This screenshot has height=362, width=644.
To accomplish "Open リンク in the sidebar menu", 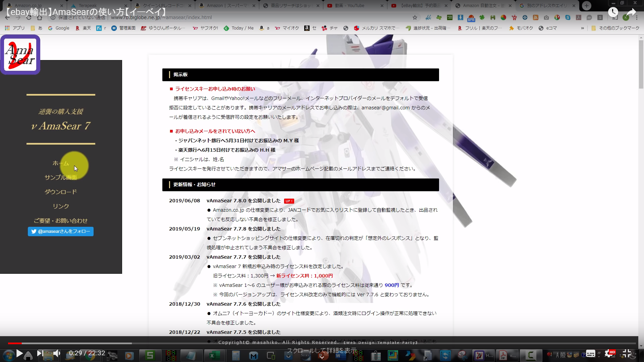I will coord(61,206).
